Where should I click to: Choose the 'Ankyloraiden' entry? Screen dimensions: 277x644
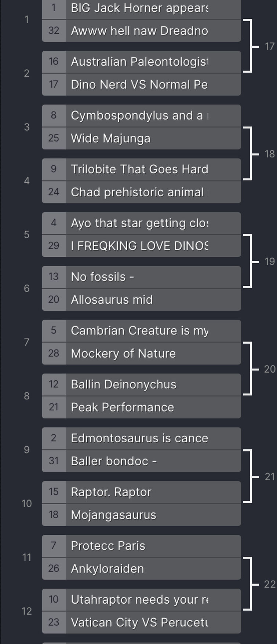(x=141, y=569)
